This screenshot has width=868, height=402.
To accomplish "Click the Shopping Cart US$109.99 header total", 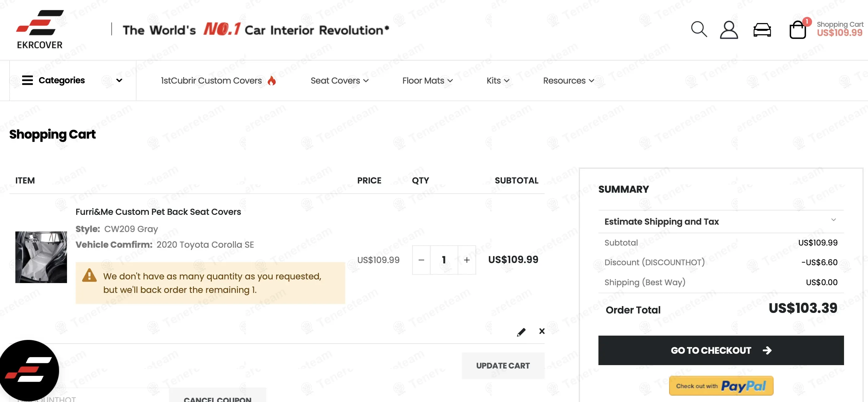I will [x=839, y=29].
